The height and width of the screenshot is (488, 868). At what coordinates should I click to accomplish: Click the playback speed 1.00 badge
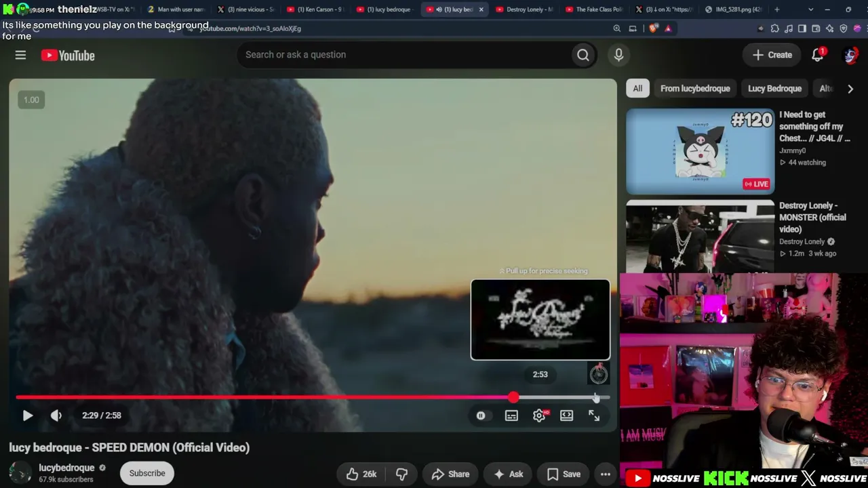point(31,100)
